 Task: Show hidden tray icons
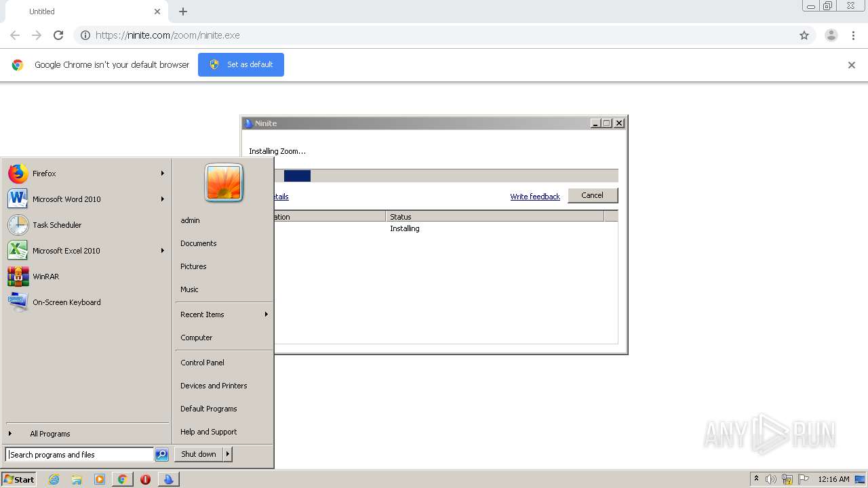pyautogui.click(x=756, y=479)
